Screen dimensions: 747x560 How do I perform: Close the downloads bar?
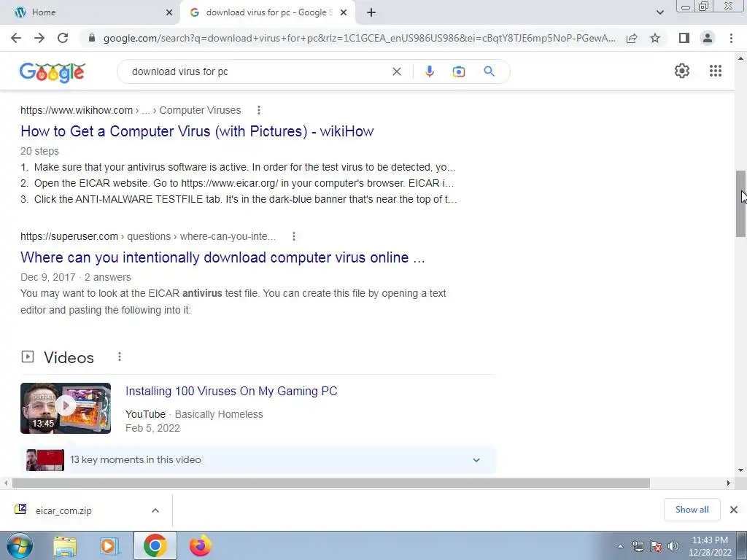[x=734, y=510]
